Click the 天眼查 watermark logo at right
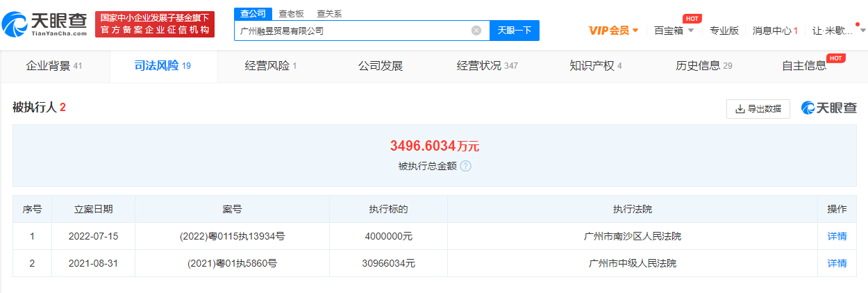868x293 pixels. click(x=829, y=108)
